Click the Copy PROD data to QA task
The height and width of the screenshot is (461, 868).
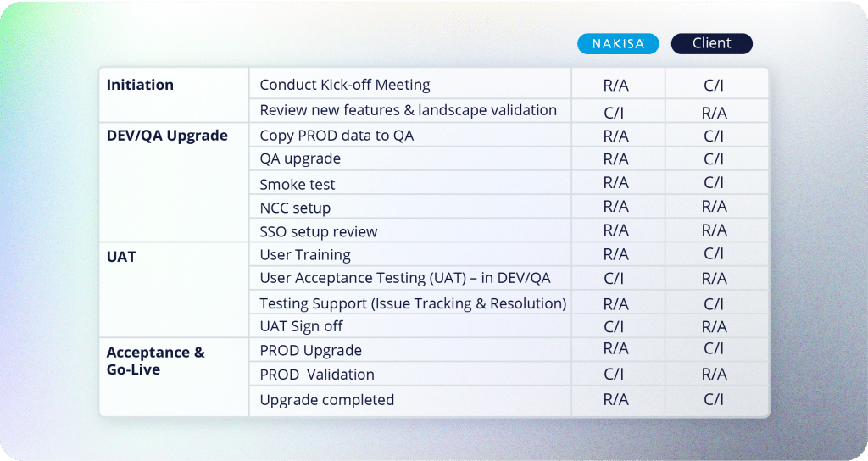(337, 136)
